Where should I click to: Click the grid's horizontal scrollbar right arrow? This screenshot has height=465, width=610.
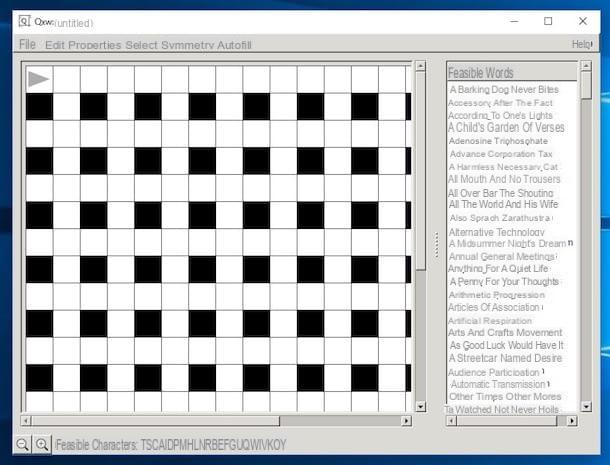point(407,420)
